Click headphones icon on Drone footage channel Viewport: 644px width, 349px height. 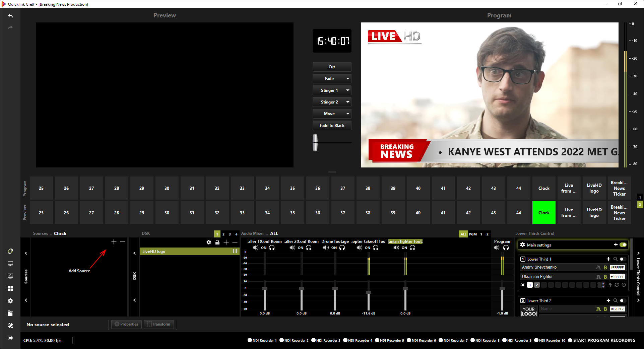pyautogui.click(x=342, y=248)
